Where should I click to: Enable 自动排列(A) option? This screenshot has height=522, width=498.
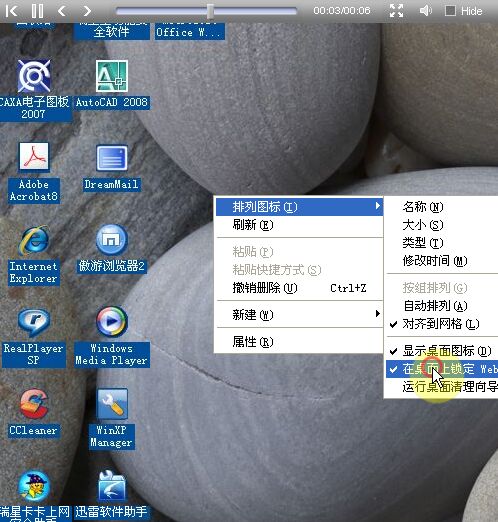point(442,306)
